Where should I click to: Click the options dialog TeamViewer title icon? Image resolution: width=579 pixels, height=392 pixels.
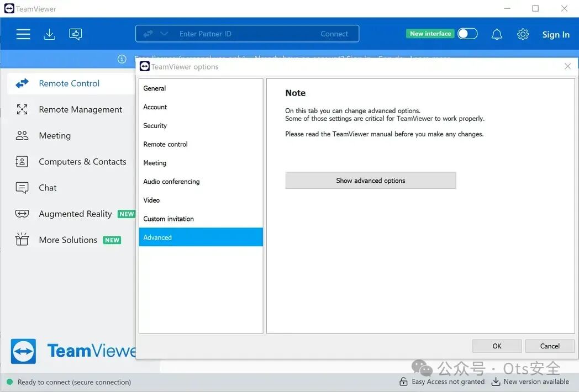coord(145,66)
